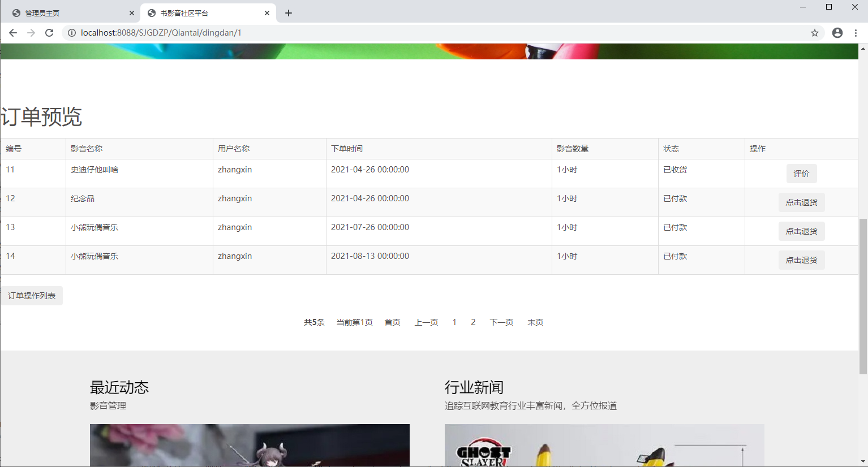This screenshot has width=868, height=467.
Task: View site information icon in address bar
Action: coord(72,33)
